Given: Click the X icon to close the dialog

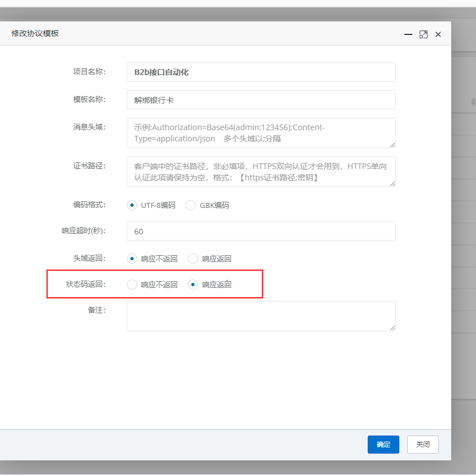Looking at the screenshot, I should coord(438,34).
